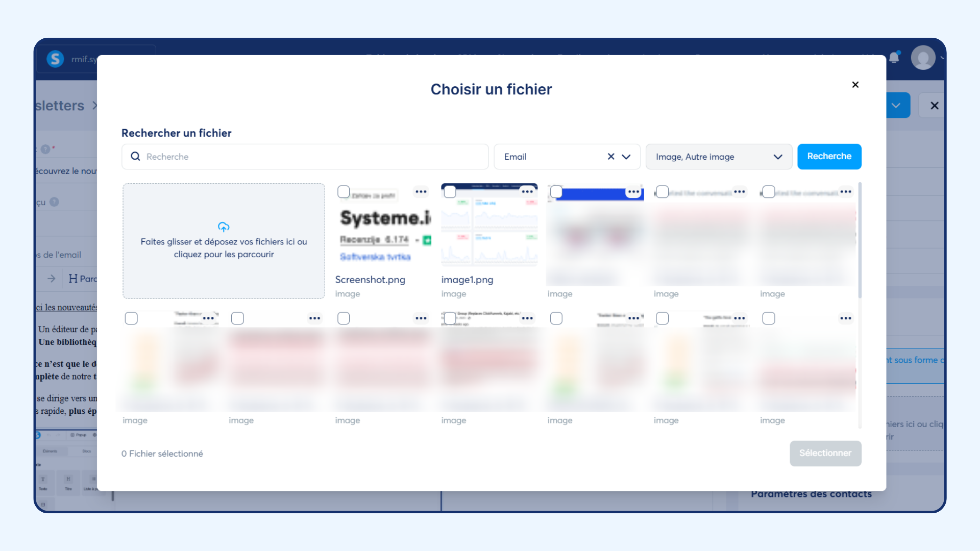Clear the Email filter with X icon
Image resolution: width=980 pixels, height=551 pixels.
(611, 157)
